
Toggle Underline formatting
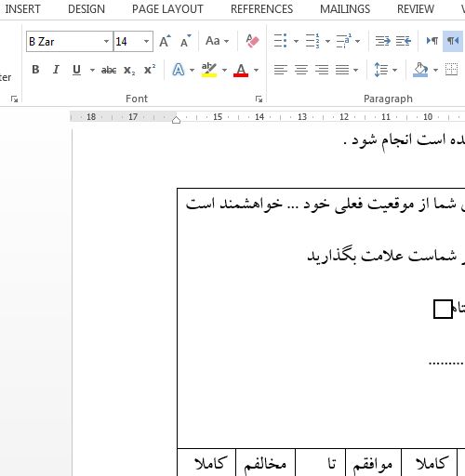click(76, 70)
